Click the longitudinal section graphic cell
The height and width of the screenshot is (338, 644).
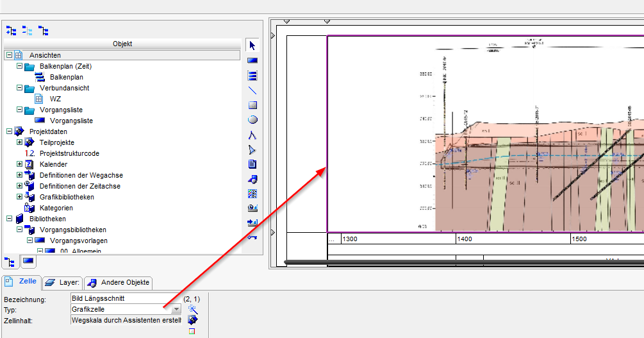486,134
